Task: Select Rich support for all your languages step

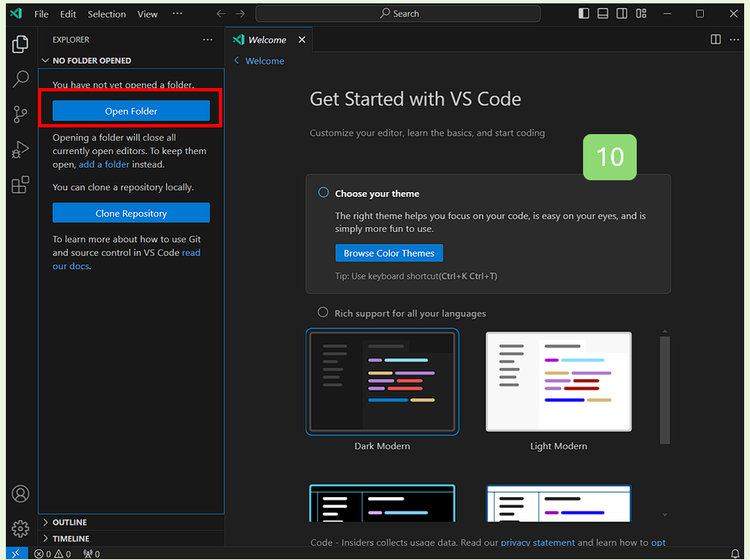Action: point(323,312)
